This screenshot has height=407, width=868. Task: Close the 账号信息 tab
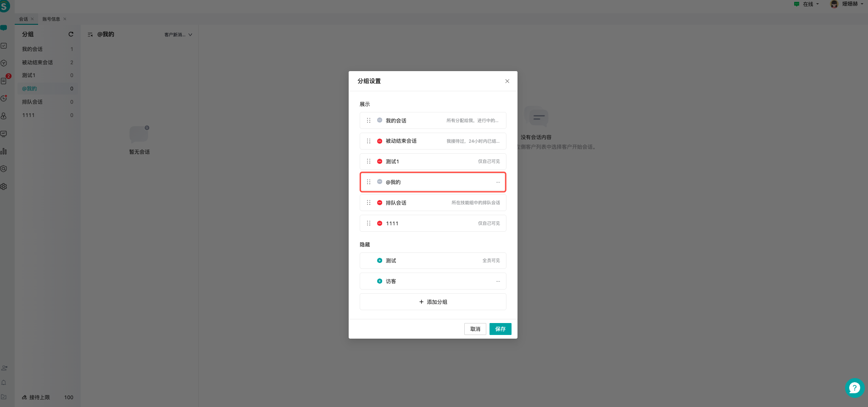point(65,19)
